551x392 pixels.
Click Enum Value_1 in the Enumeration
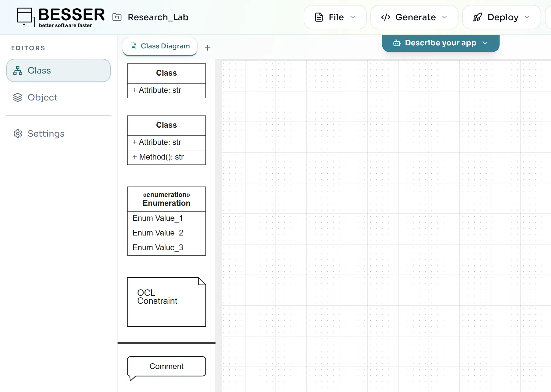pyautogui.click(x=158, y=218)
